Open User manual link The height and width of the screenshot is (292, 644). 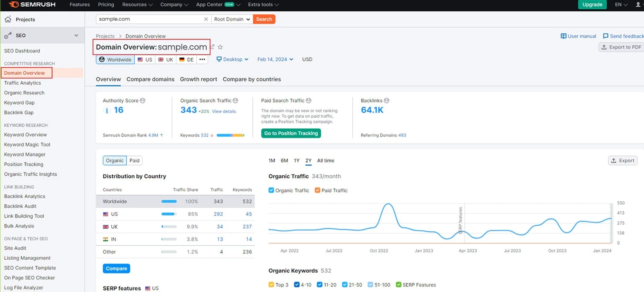tap(579, 36)
